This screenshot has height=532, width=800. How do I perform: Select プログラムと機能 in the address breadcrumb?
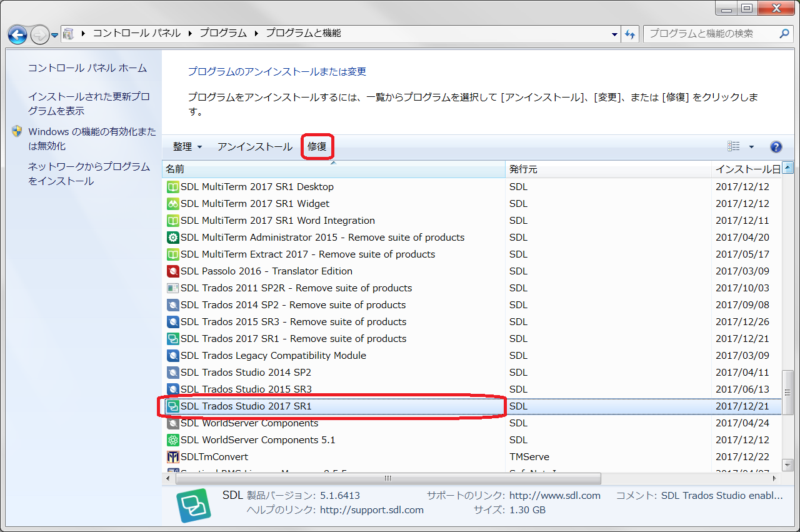303,34
